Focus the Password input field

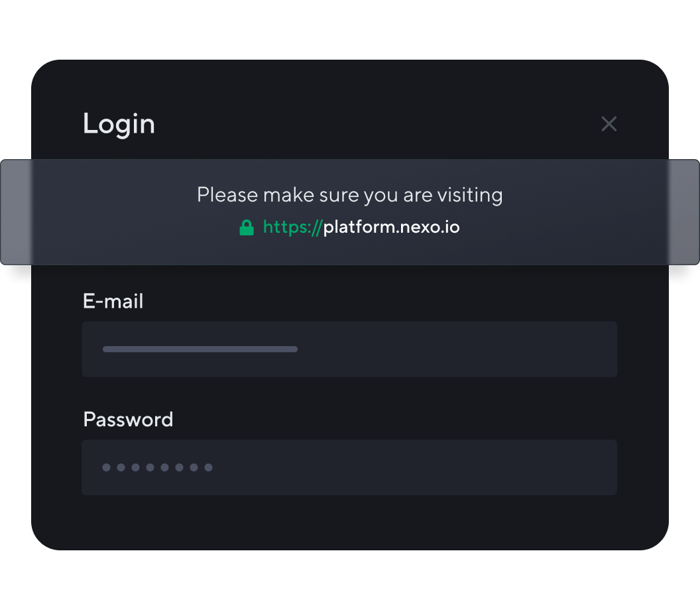[x=349, y=467]
